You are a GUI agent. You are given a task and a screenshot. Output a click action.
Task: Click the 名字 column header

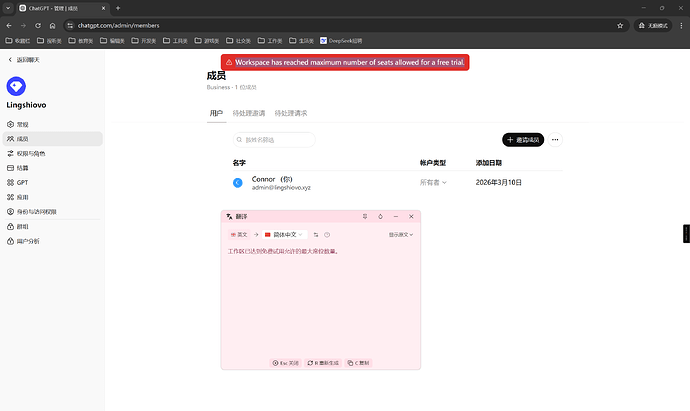(239, 163)
